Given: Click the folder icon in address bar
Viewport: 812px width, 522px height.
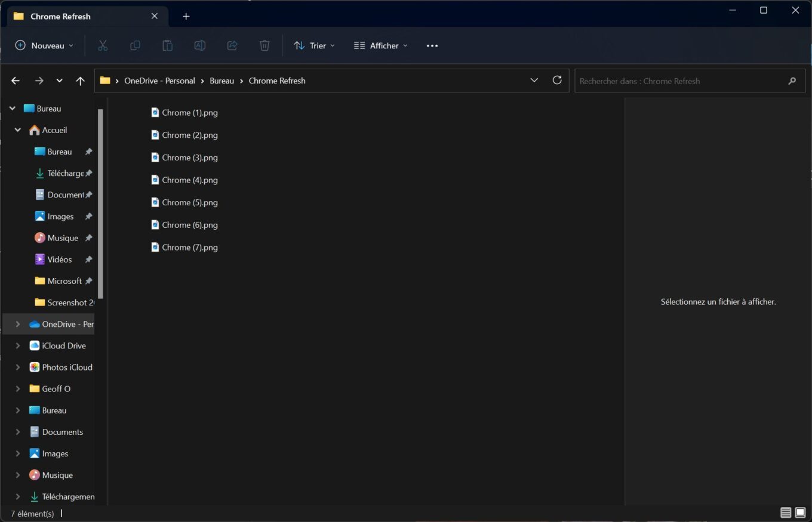Looking at the screenshot, I should tap(105, 81).
